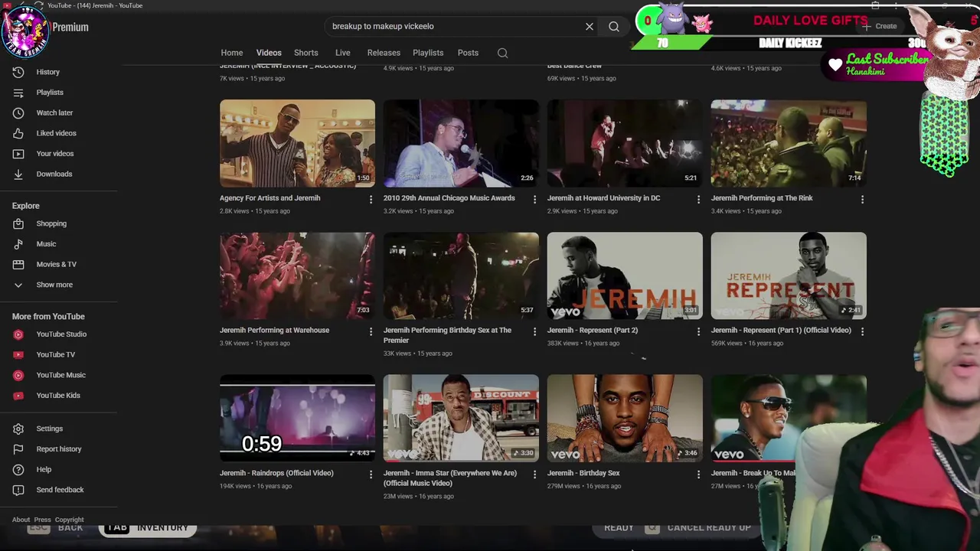
Task: Open options for Imma Star video
Action: 534,474
